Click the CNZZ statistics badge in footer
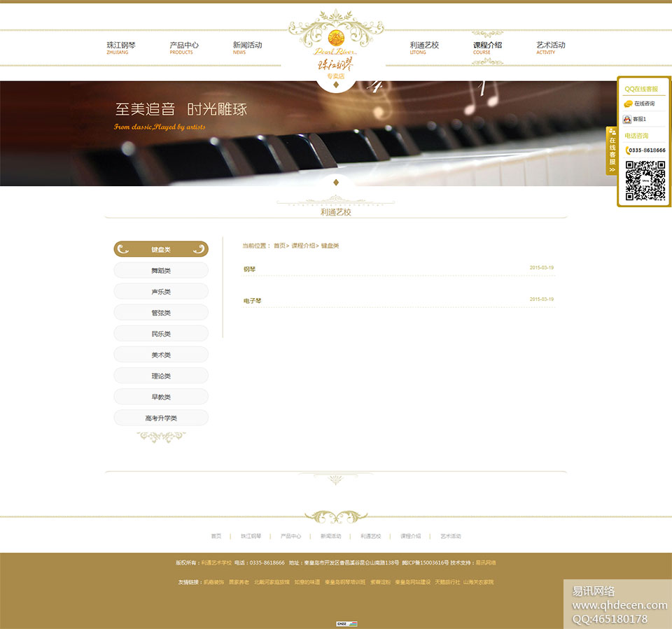This screenshot has width=672, height=629. [x=346, y=623]
